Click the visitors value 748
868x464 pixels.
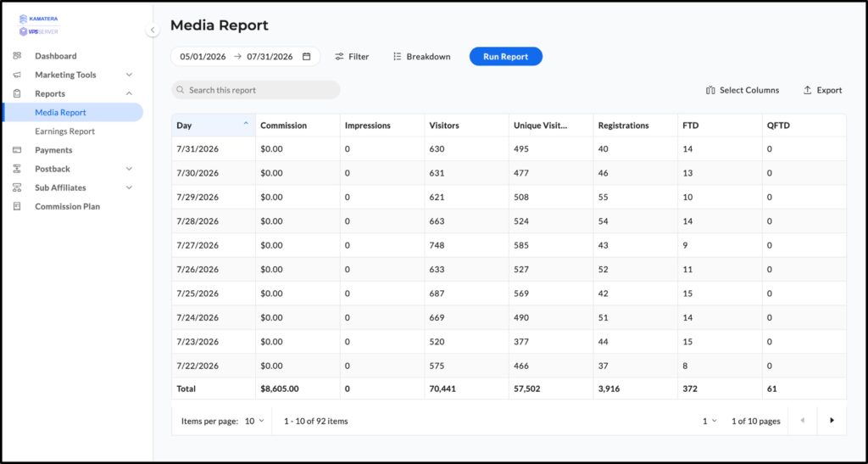click(437, 245)
